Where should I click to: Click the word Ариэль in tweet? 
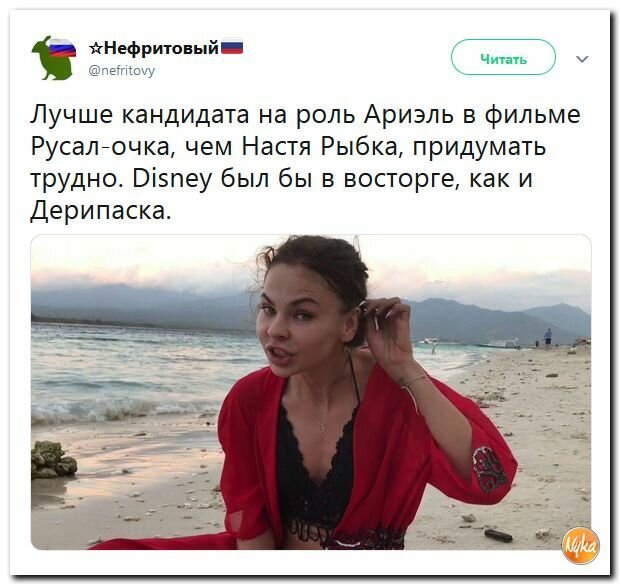409,114
